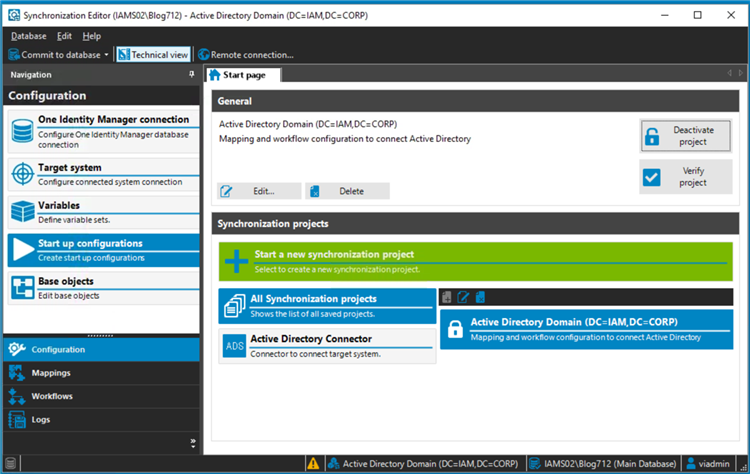
Task: Click the edit project pencil icon
Action: tap(463, 298)
